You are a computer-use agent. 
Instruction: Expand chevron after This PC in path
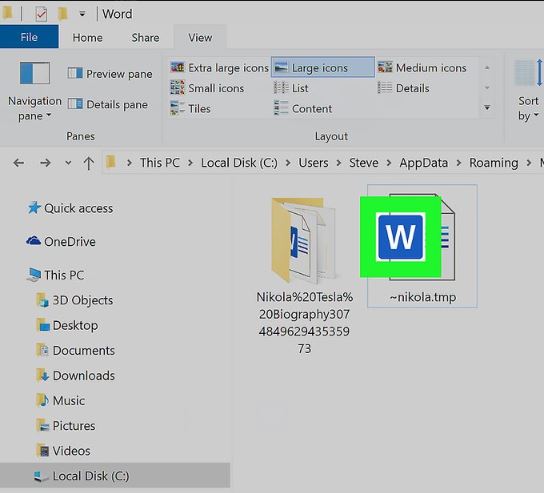pyautogui.click(x=190, y=162)
